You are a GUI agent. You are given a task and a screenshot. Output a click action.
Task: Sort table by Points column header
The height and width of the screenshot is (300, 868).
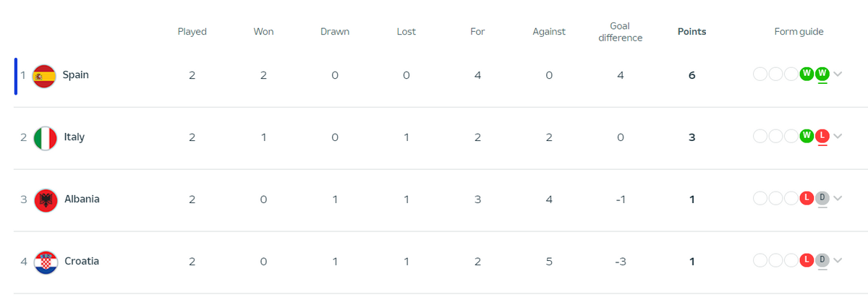coord(692,32)
